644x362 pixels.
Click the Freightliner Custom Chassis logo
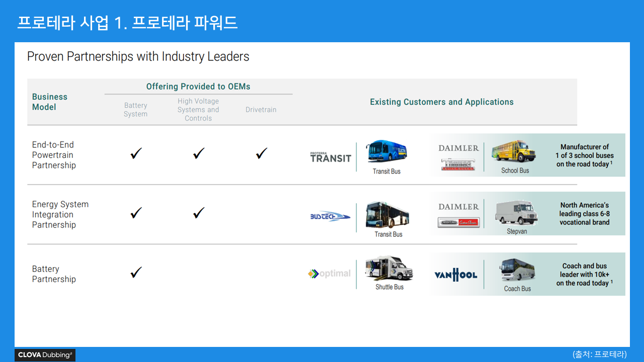[x=458, y=222]
